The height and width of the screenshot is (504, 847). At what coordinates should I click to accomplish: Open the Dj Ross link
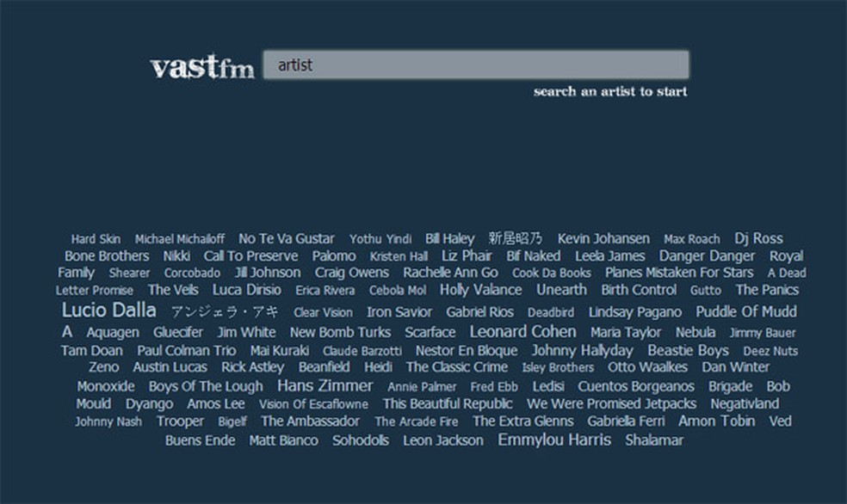pos(758,238)
